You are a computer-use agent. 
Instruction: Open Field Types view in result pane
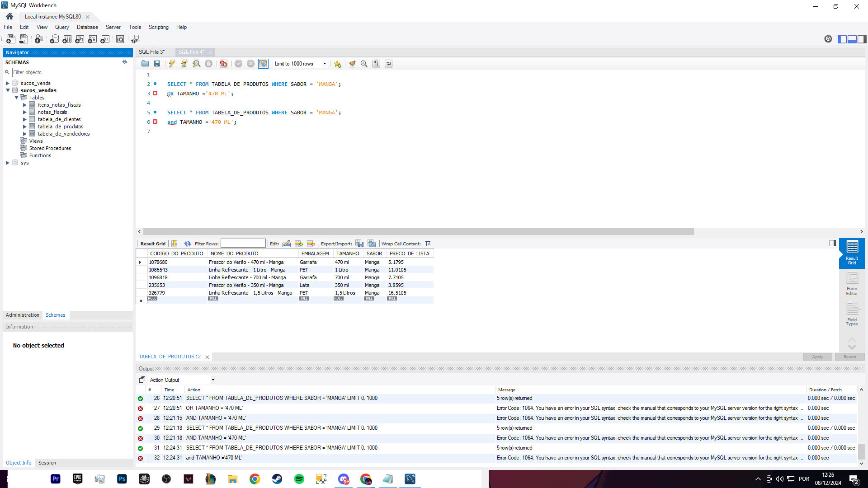pos(852,314)
